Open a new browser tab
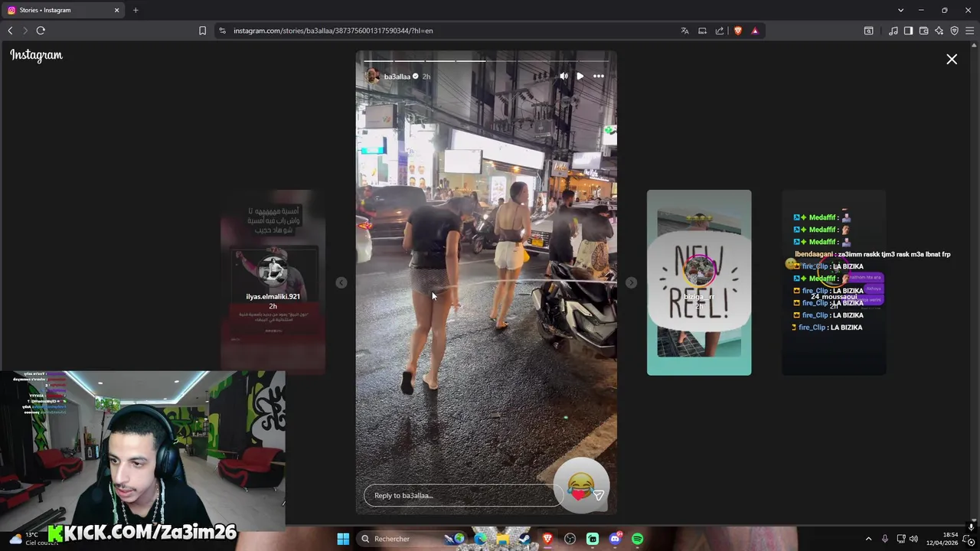 pyautogui.click(x=136, y=10)
